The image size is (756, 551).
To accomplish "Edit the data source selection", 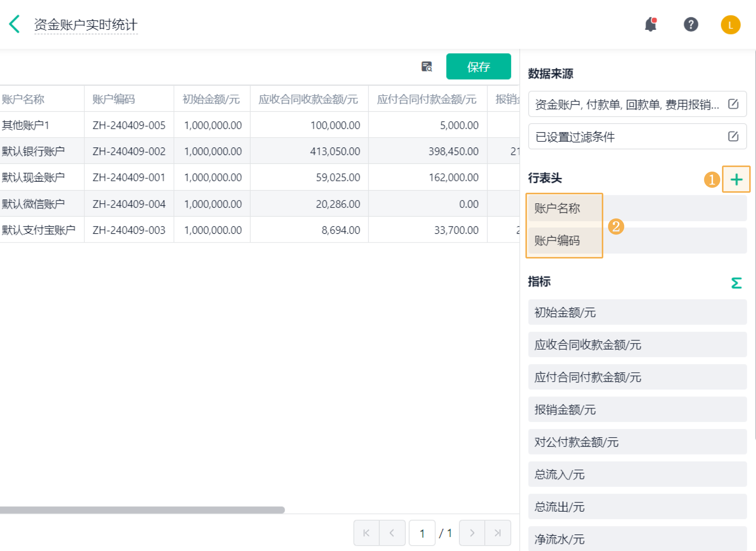I will (x=733, y=104).
